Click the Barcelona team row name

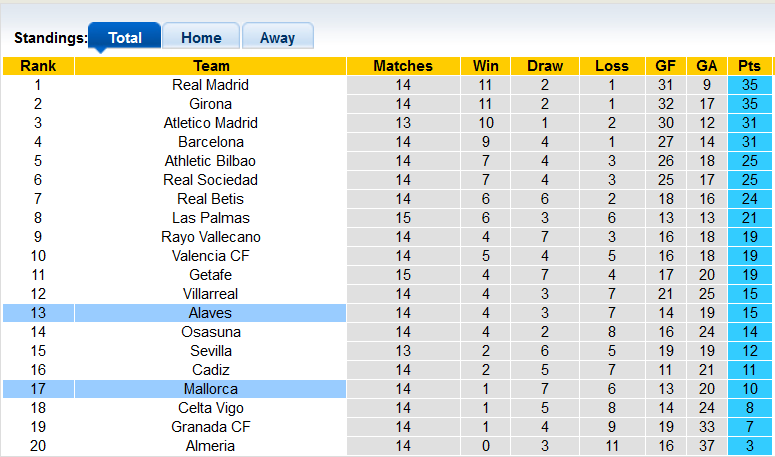(x=210, y=142)
